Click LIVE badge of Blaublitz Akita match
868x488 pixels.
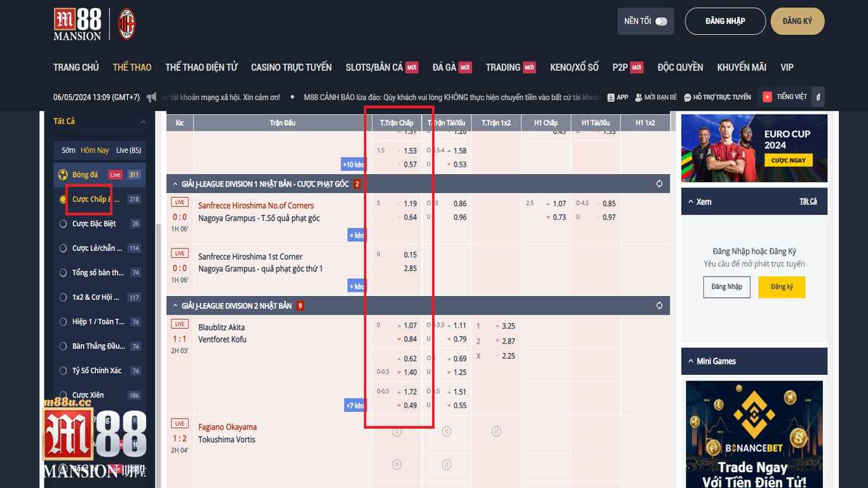coord(180,324)
